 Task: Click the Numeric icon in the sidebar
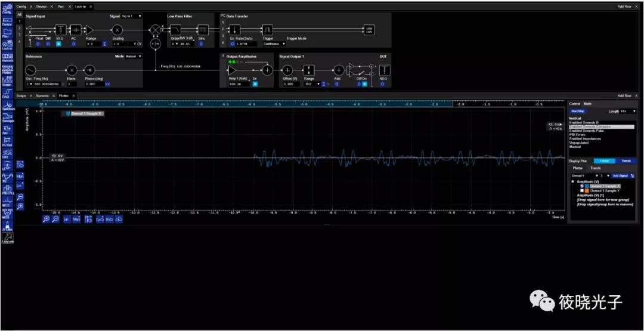tap(7, 57)
